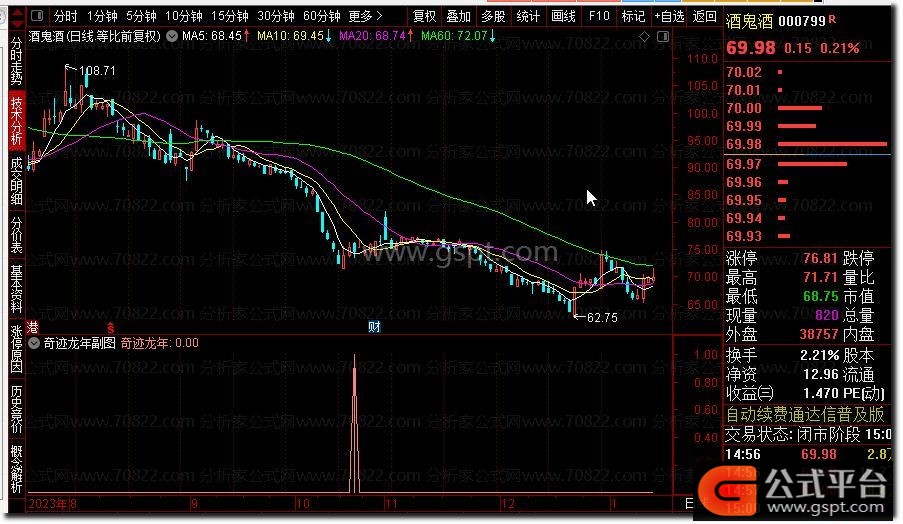Image resolution: width=903 pixels, height=524 pixels.
Task: Open the 概念解析 sidebar tab
Action: (17, 469)
